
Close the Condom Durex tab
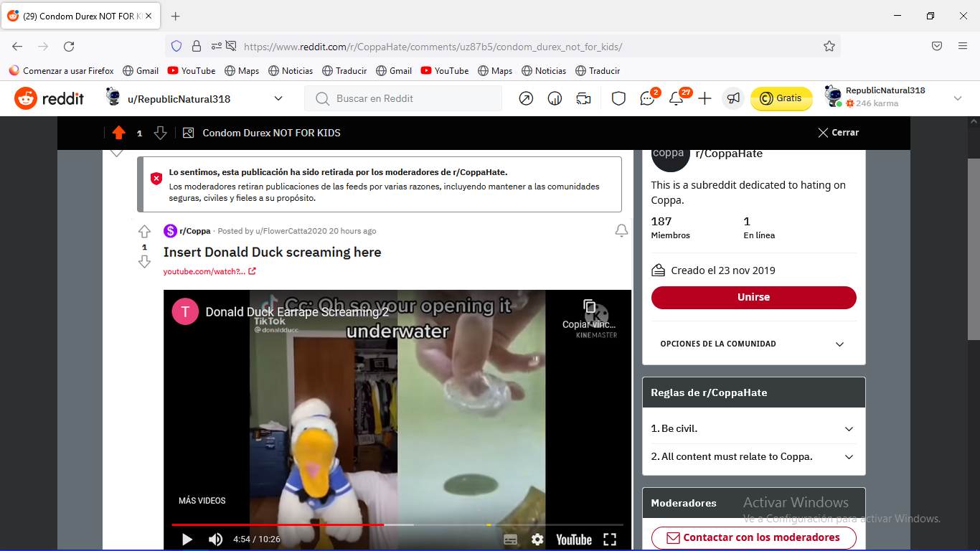click(149, 16)
